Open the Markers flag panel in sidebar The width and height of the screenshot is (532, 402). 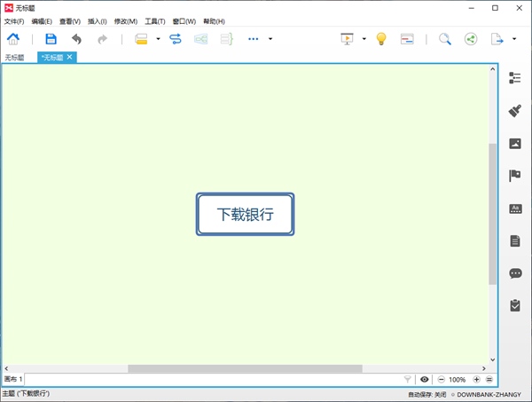tap(515, 176)
